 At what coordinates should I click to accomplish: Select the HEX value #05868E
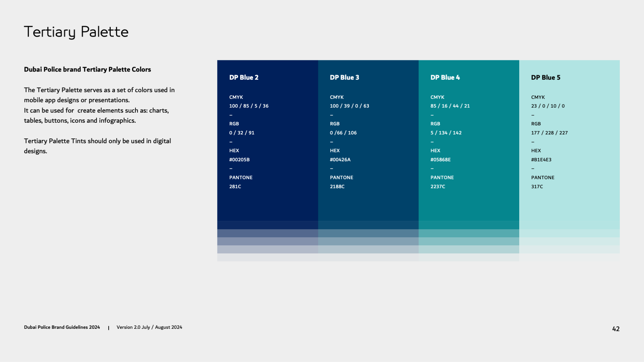[440, 160]
